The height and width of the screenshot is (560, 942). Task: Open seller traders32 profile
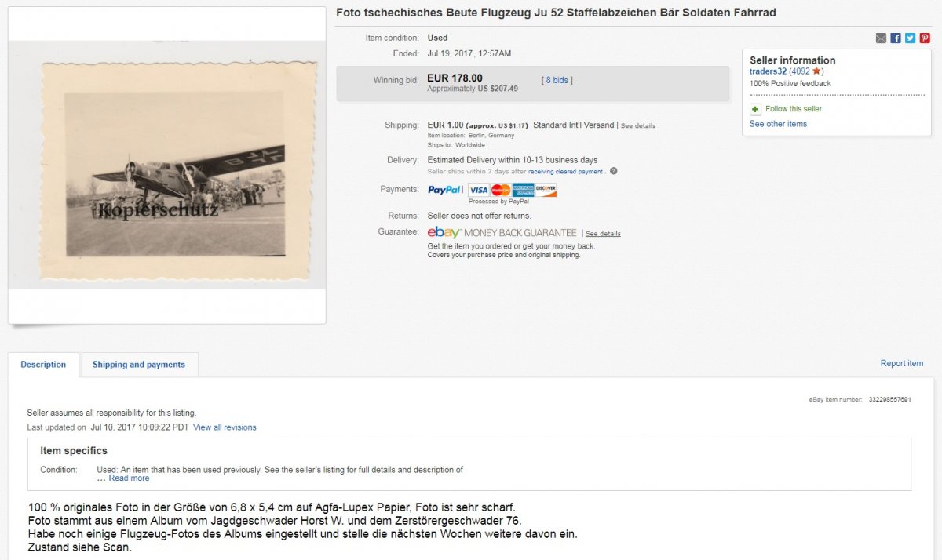768,71
